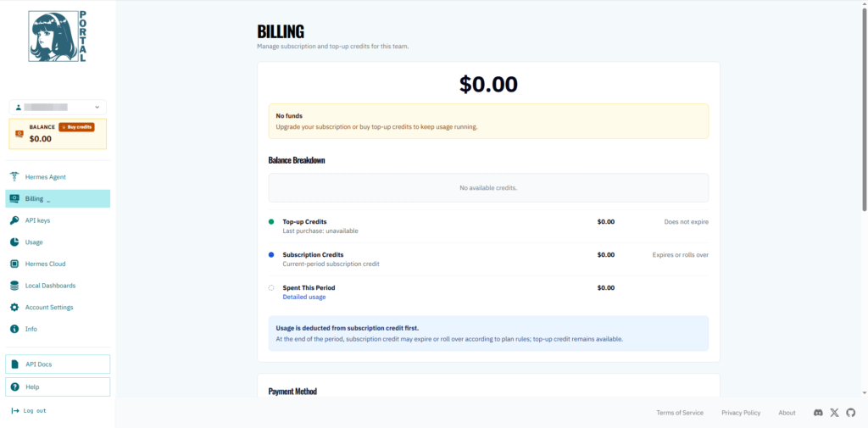Open the GitHub footer icon
Image resolution: width=868 pixels, height=428 pixels.
pyautogui.click(x=851, y=413)
